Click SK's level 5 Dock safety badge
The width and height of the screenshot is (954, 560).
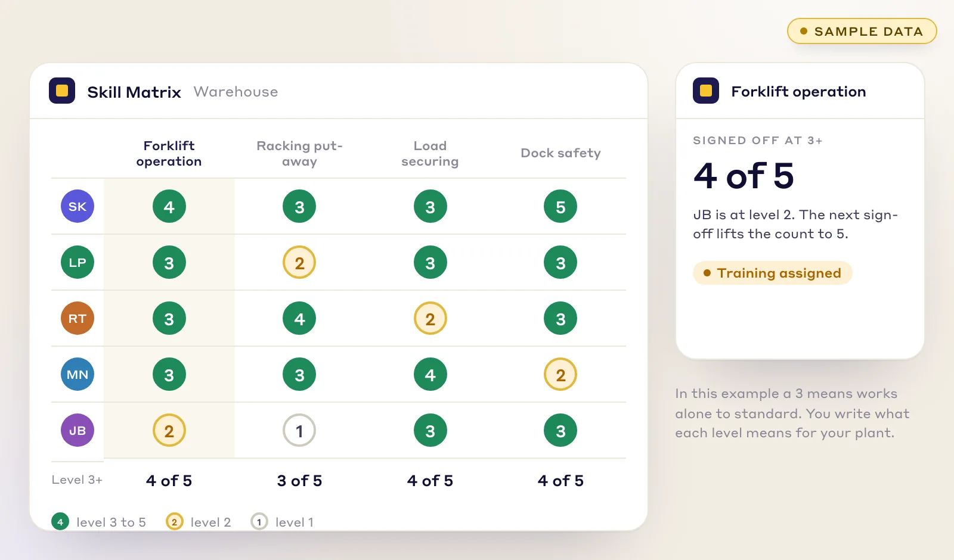[x=560, y=206]
